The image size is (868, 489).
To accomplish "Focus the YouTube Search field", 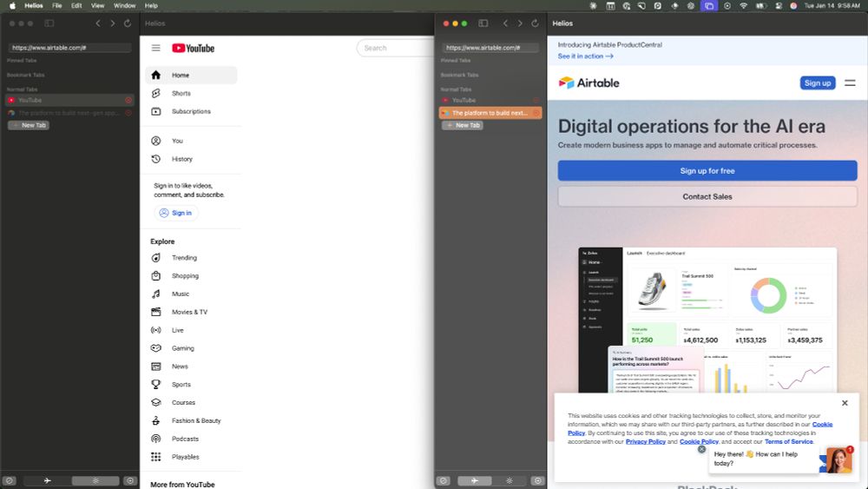I will [395, 48].
